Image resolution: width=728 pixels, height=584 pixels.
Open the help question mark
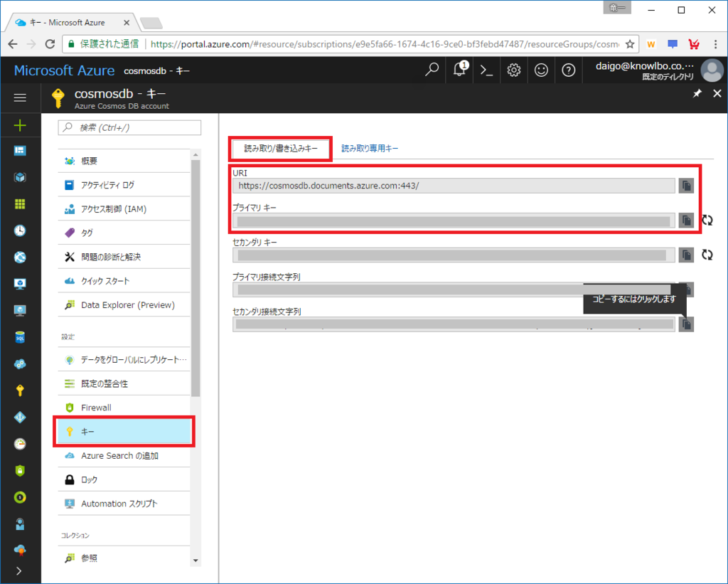pos(568,70)
